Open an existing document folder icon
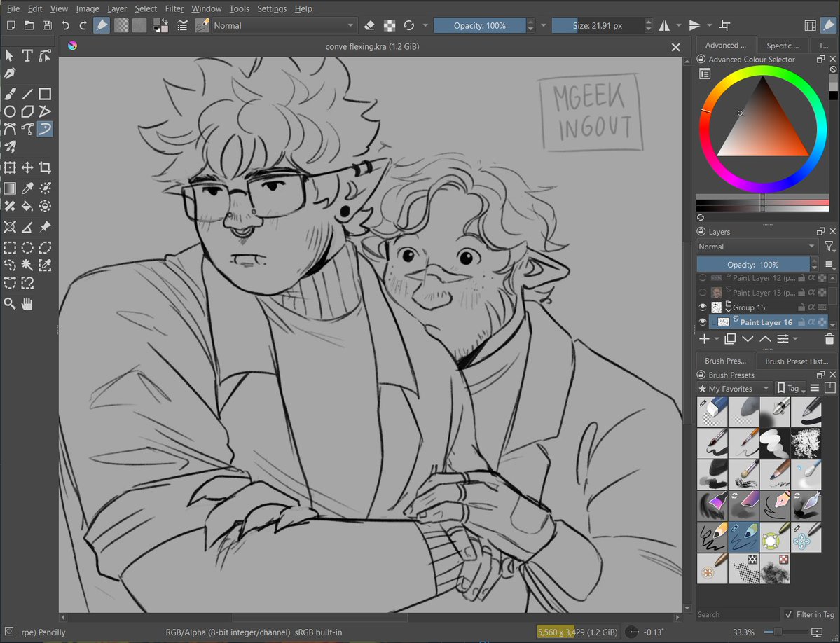 (29, 25)
